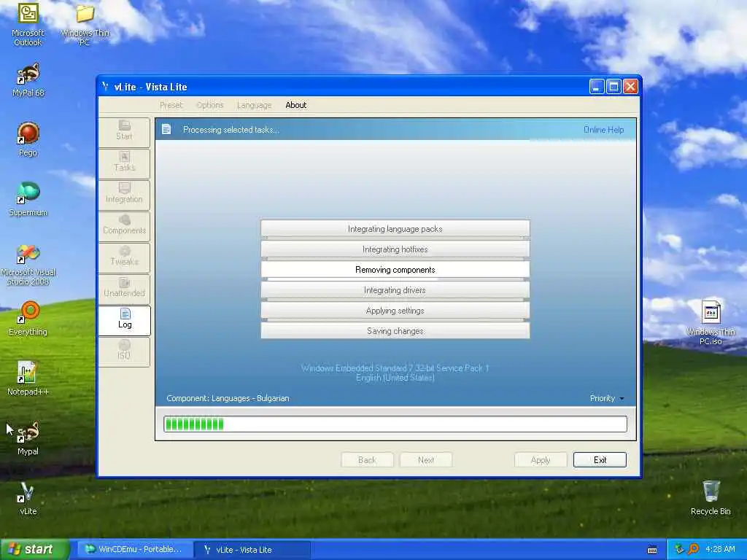Click the Applying settings step
The image size is (747, 560).
395,311
